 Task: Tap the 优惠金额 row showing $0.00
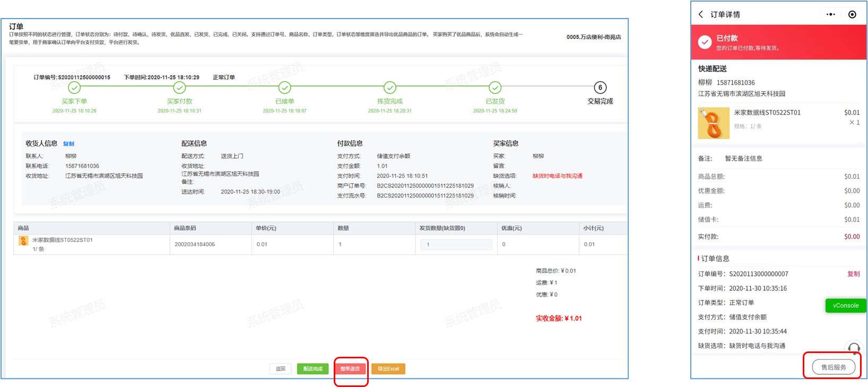click(779, 191)
